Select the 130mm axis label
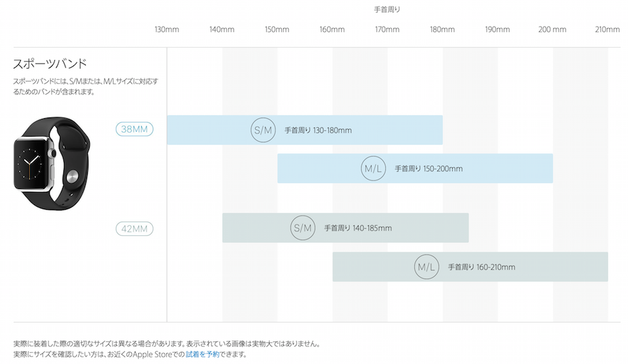This screenshot has height=364, width=628. (x=167, y=29)
